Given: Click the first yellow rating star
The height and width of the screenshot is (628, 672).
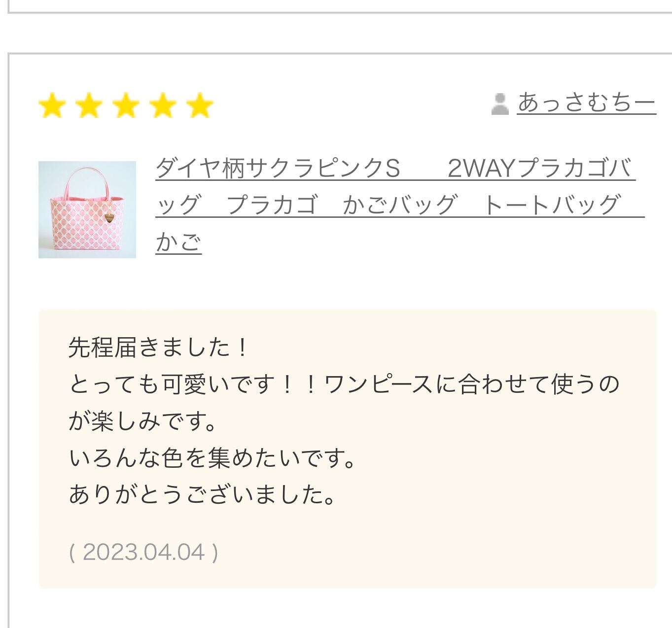Looking at the screenshot, I should pos(52,106).
